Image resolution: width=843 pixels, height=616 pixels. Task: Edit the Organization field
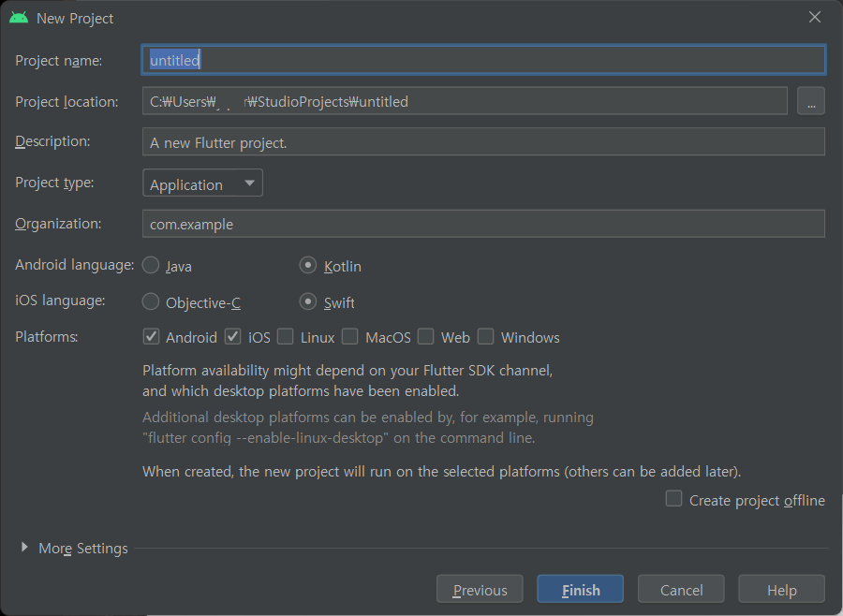[x=483, y=224]
